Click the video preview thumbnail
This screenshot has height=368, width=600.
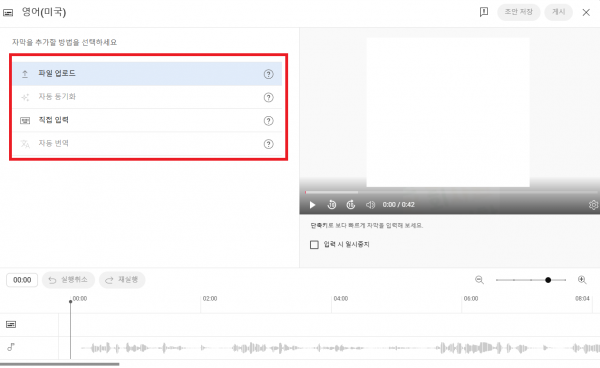[448, 112]
